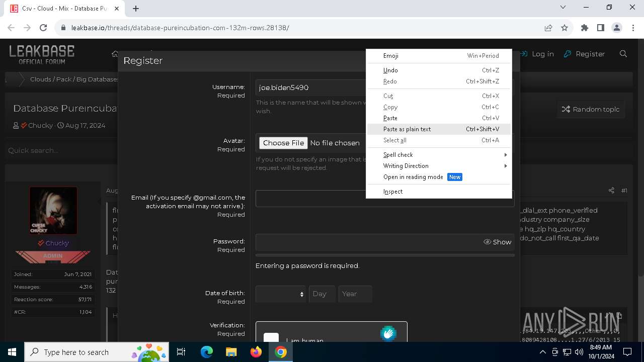
Task: Click the Choose File avatar button
Action: point(283,143)
